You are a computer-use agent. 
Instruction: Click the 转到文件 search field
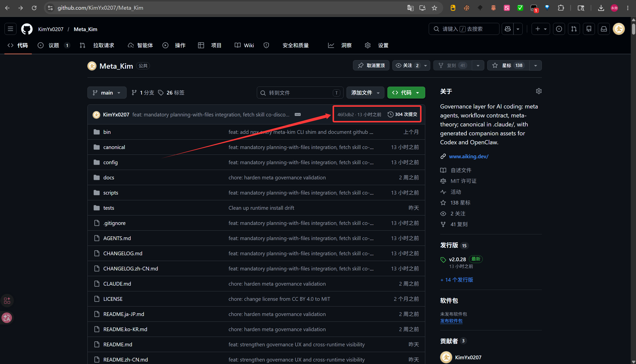coord(300,93)
